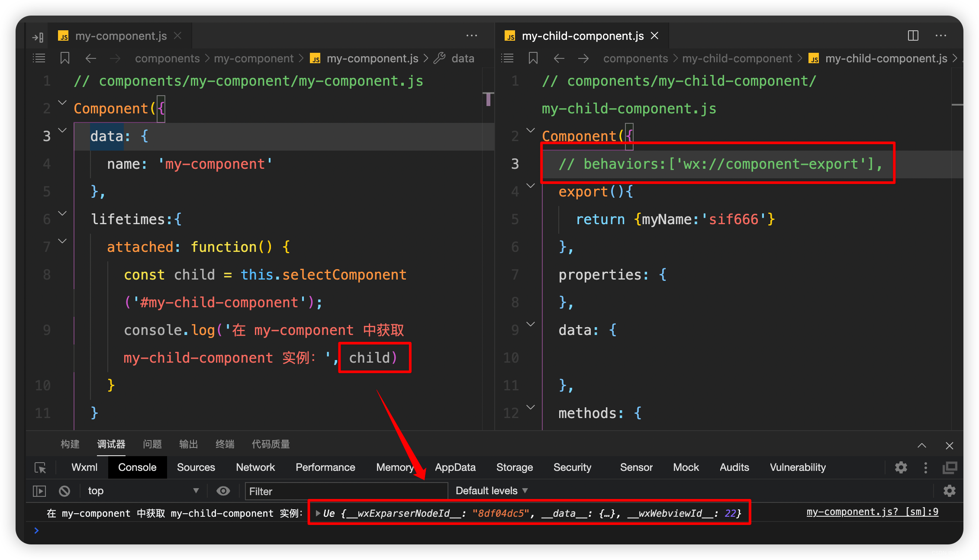Open more actions menu in left editor
Screen dimensions: 979x560
472,36
